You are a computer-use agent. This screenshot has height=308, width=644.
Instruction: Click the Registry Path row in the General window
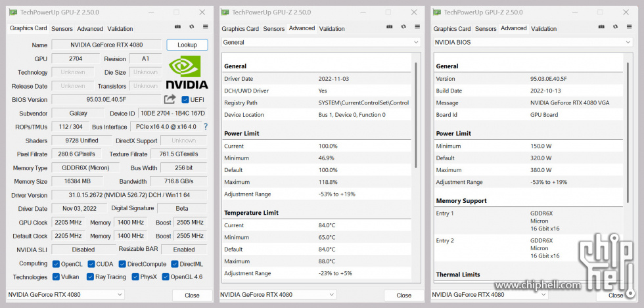click(x=317, y=102)
